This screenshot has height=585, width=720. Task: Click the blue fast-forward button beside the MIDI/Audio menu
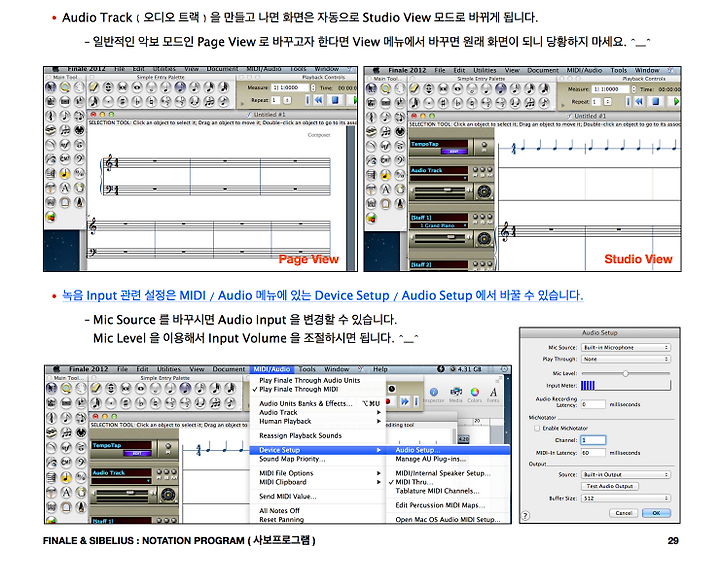click(405, 401)
